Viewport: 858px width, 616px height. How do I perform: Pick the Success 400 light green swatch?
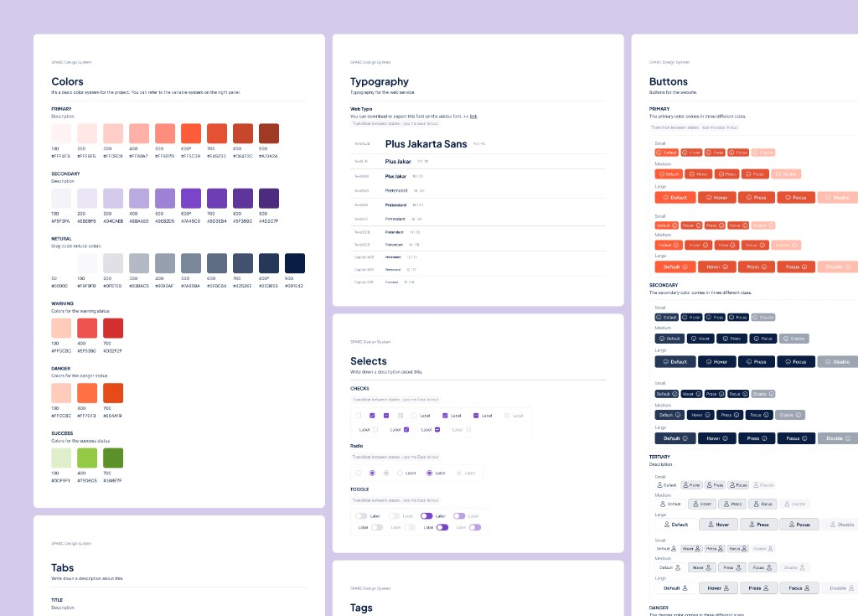click(87, 458)
